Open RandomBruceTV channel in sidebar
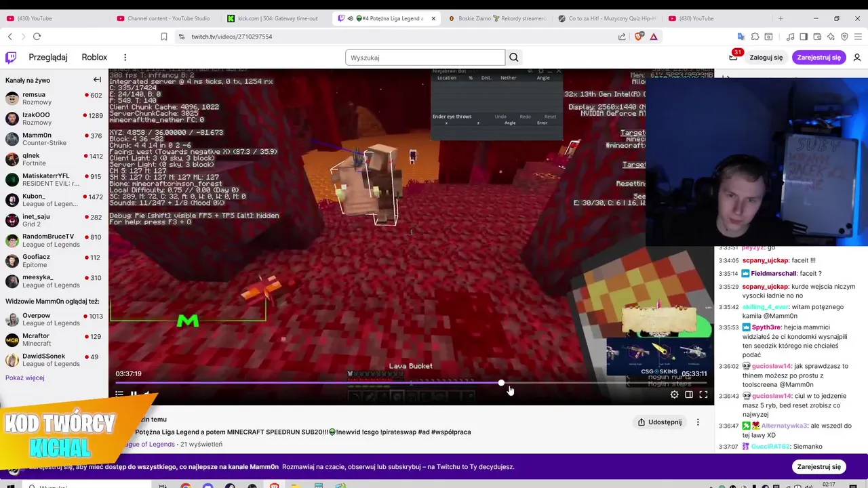 tap(54, 241)
